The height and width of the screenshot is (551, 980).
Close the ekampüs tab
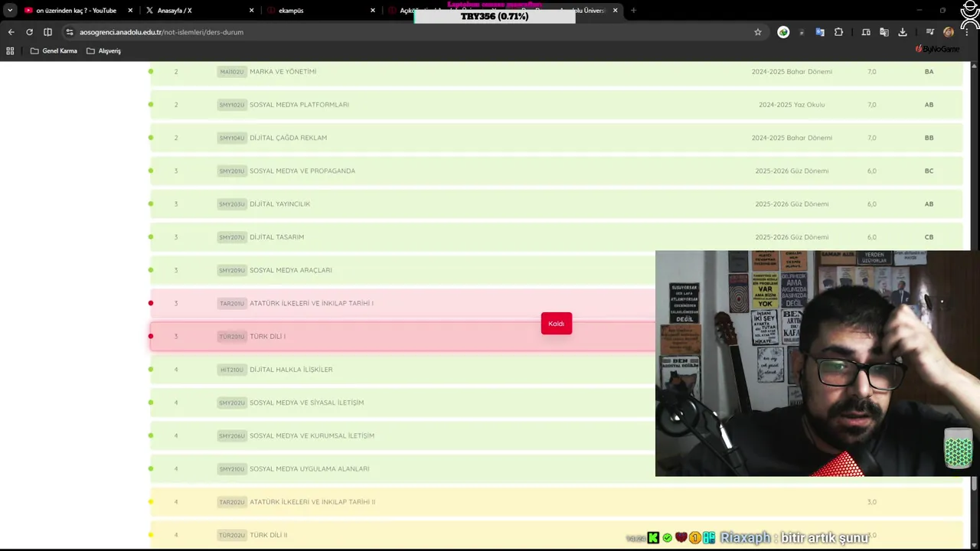point(373,11)
